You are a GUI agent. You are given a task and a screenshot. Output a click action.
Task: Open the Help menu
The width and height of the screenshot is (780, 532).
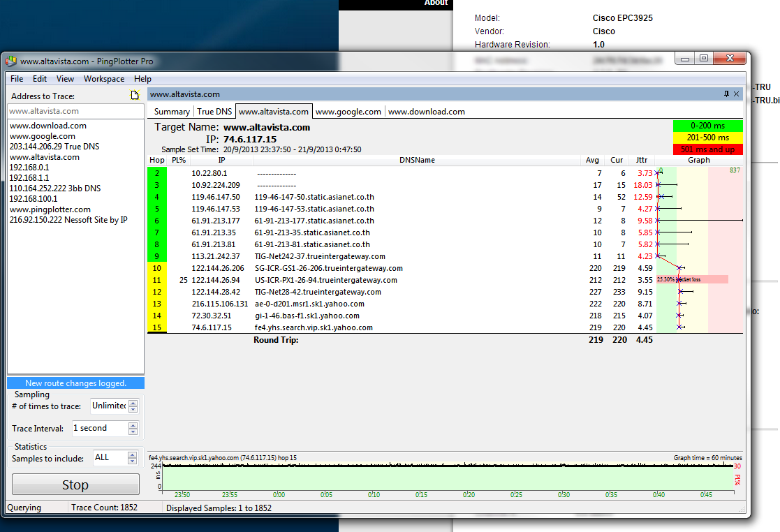click(142, 79)
